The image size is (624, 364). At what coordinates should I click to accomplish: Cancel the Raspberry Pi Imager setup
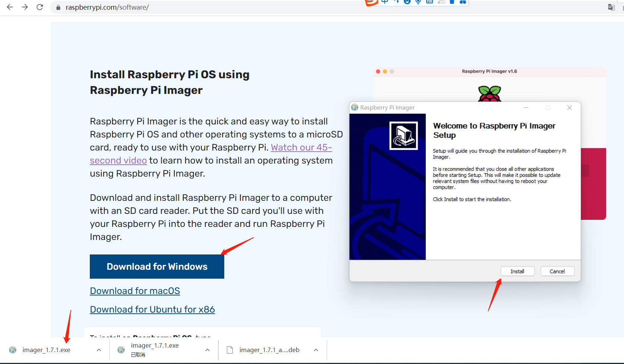[x=557, y=271]
